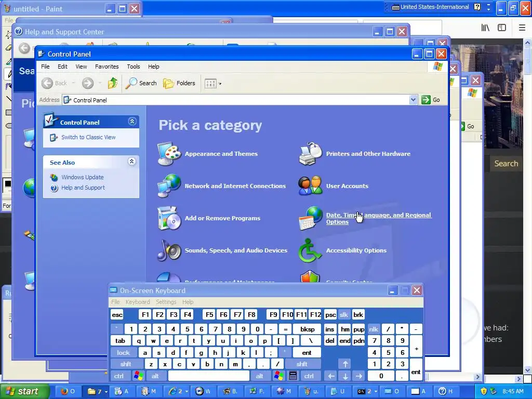Toggle the right ctrl key on On-Screen Keyboard

coord(309,376)
